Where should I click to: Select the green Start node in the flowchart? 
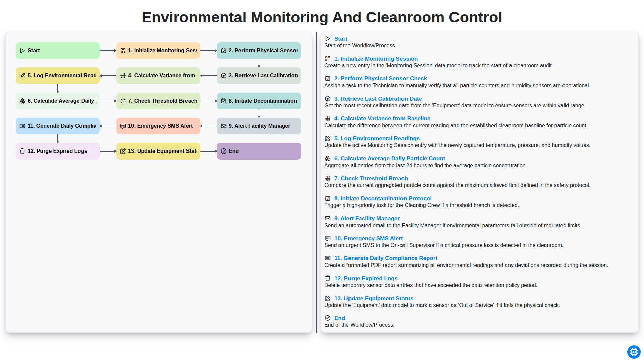[x=58, y=51]
